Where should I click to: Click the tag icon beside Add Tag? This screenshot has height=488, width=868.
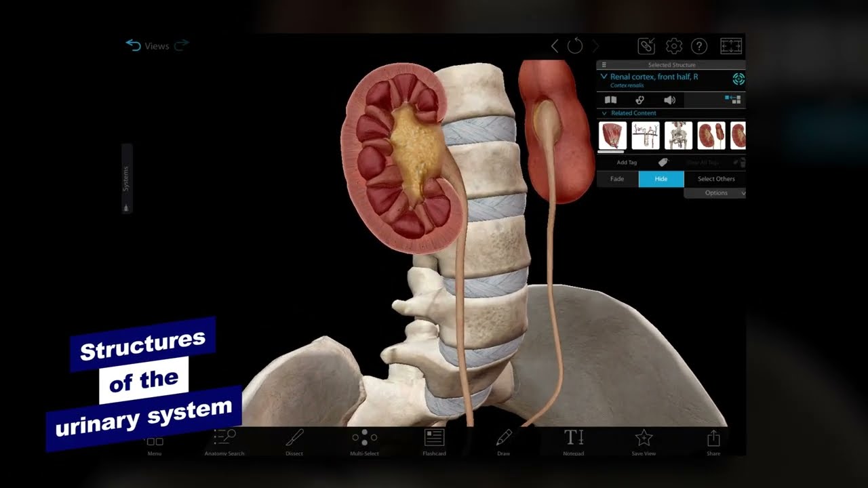[x=663, y=162]
